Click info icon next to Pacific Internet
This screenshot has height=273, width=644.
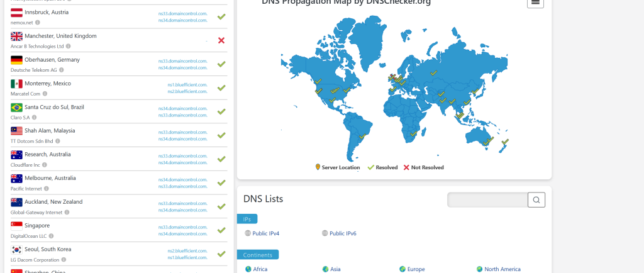pyautogui.click(x=47, y=189)
